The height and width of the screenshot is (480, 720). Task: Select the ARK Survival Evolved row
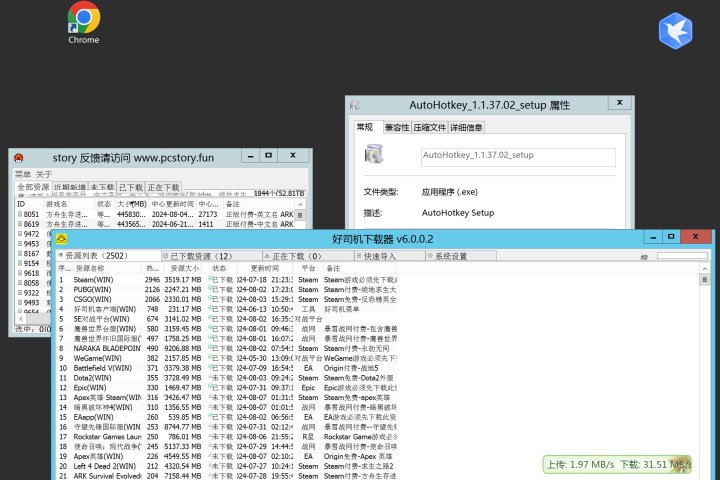tap(227, 475)
